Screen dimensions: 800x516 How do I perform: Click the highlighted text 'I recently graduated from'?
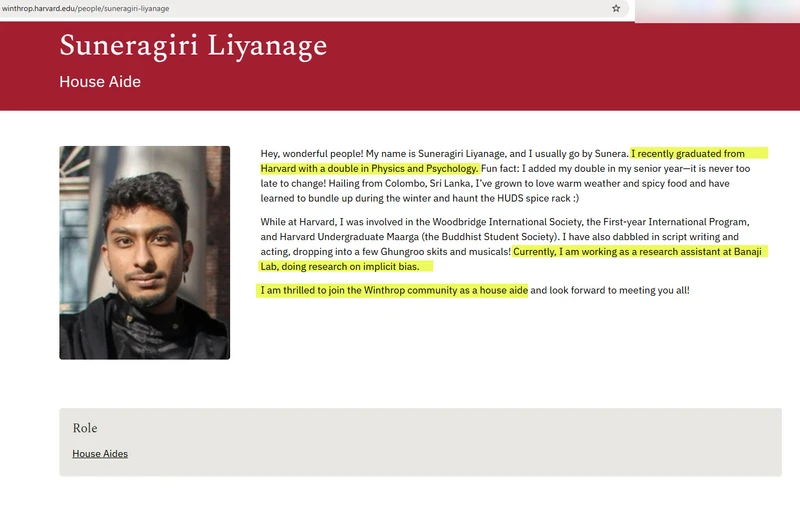688,154
